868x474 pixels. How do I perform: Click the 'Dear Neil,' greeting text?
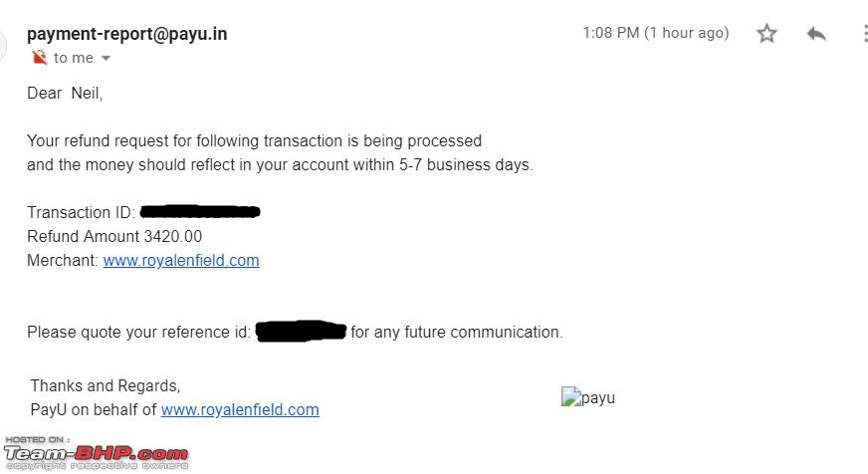(65, 93)
